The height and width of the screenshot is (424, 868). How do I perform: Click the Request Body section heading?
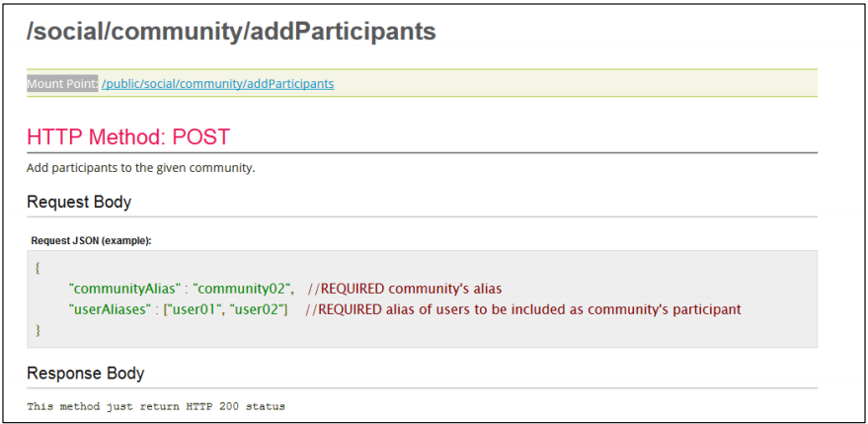(x=79, y=203)
